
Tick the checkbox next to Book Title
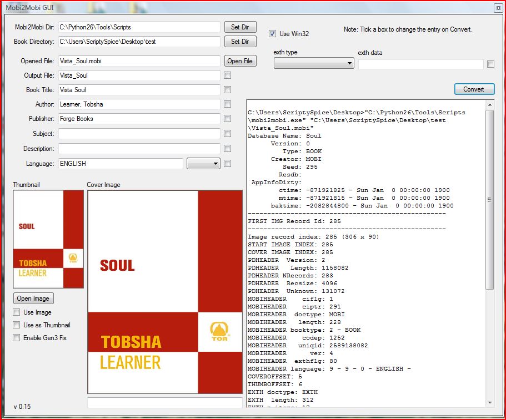227,90
